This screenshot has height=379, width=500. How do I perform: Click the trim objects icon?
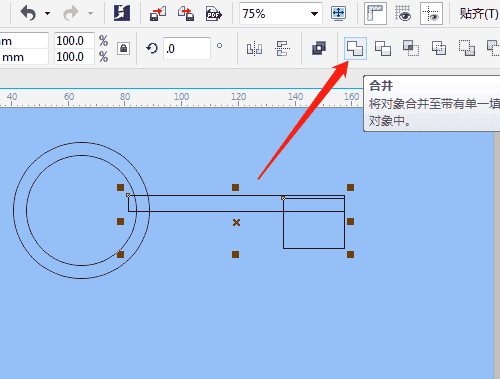coord(383,49)
